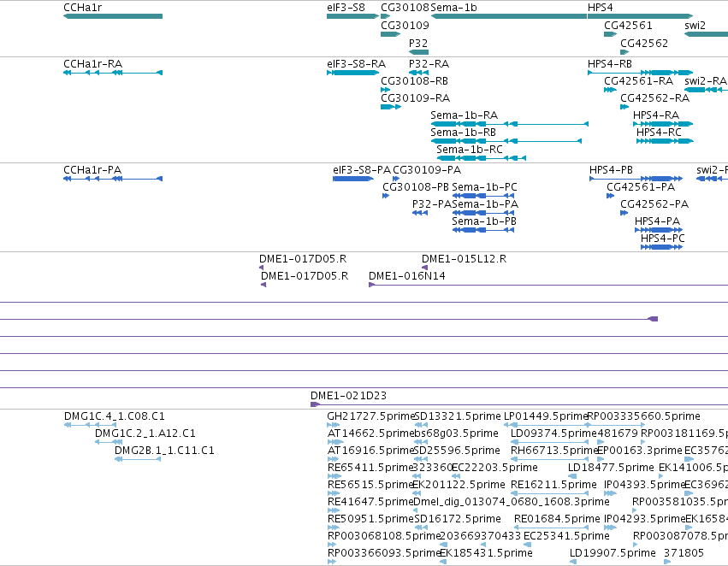This screenshot has height=566, width=728.
Task: Select transcript Sema-1b-RA
Action: [465, 115]
